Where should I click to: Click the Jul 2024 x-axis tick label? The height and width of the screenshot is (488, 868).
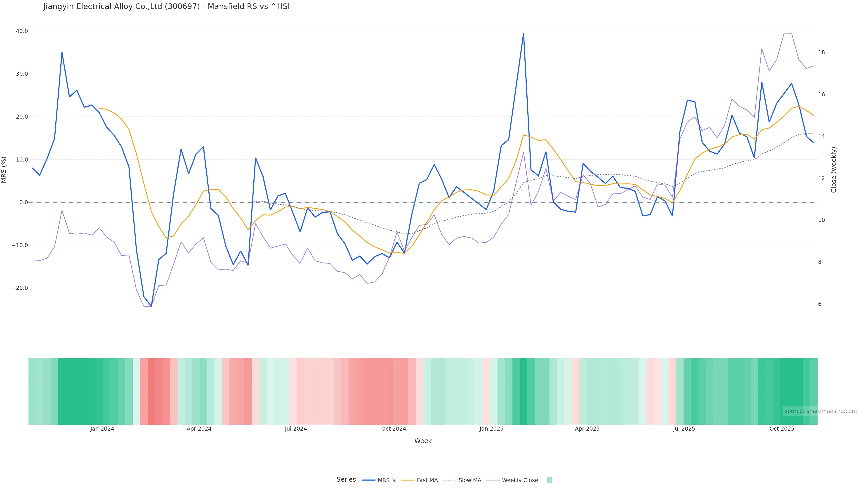tap(295, 429)
